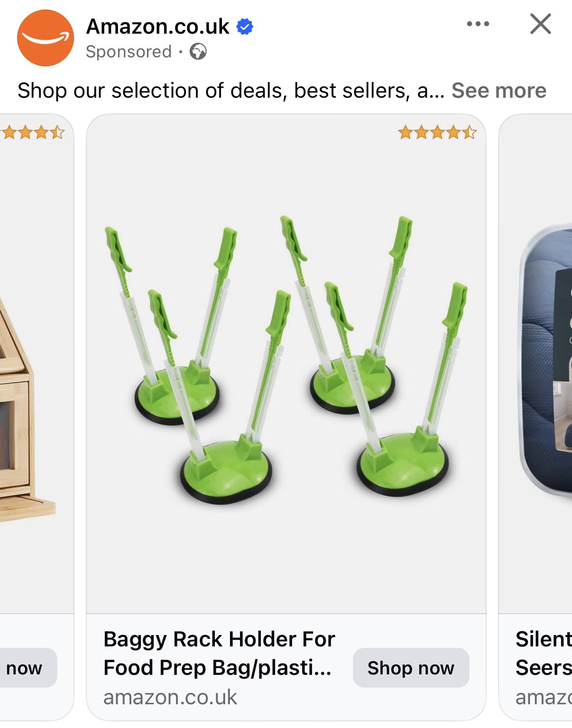Click the globe public audience icon

tap(198, 51)
